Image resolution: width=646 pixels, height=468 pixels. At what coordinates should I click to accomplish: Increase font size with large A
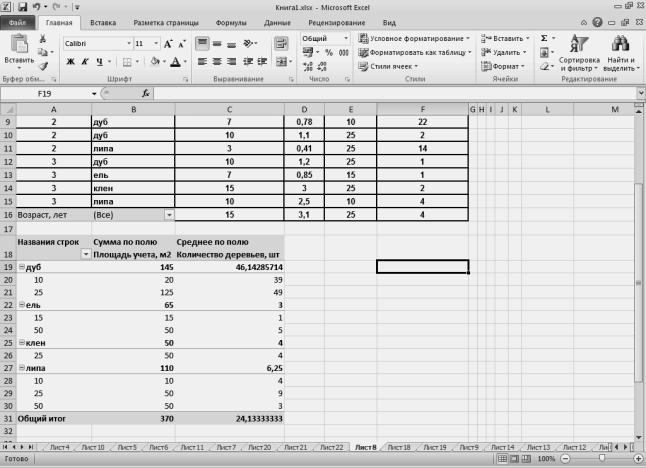[x=168, y=44]
